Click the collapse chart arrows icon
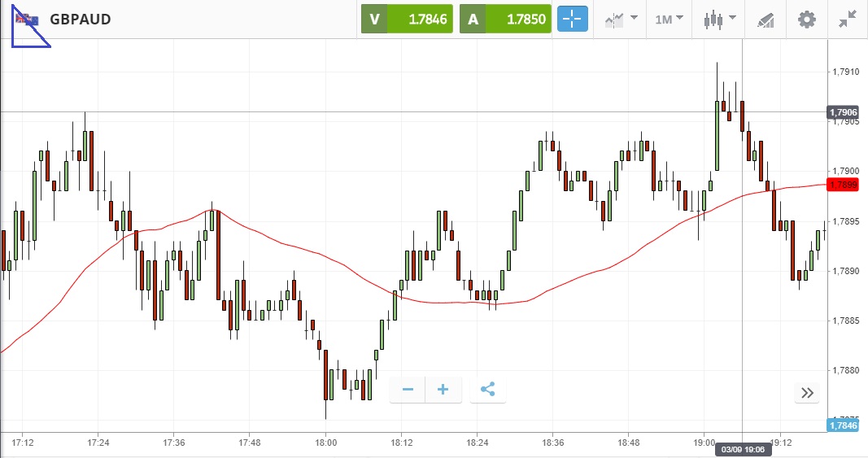This screenshot has height=458, width=868. click(x=848, y=20)
